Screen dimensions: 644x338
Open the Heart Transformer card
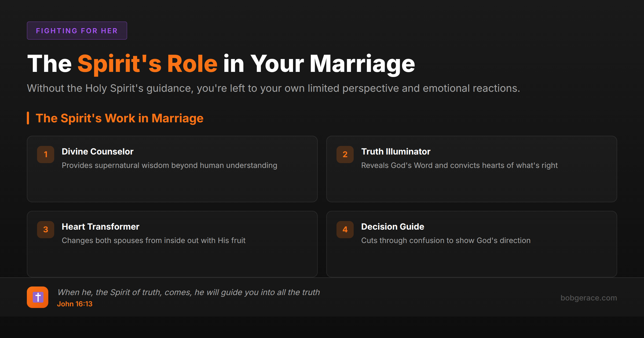[x=172, y=244]
